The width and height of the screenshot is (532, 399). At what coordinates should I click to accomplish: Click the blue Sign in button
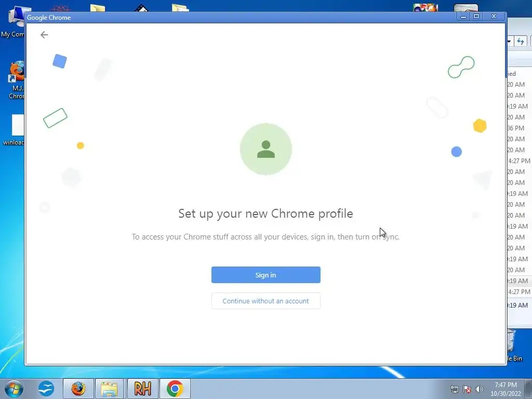(265, 275)
